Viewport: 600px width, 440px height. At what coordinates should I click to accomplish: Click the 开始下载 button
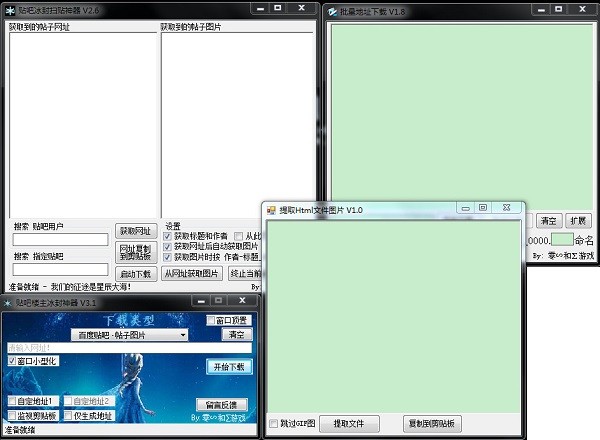point(229,367)
